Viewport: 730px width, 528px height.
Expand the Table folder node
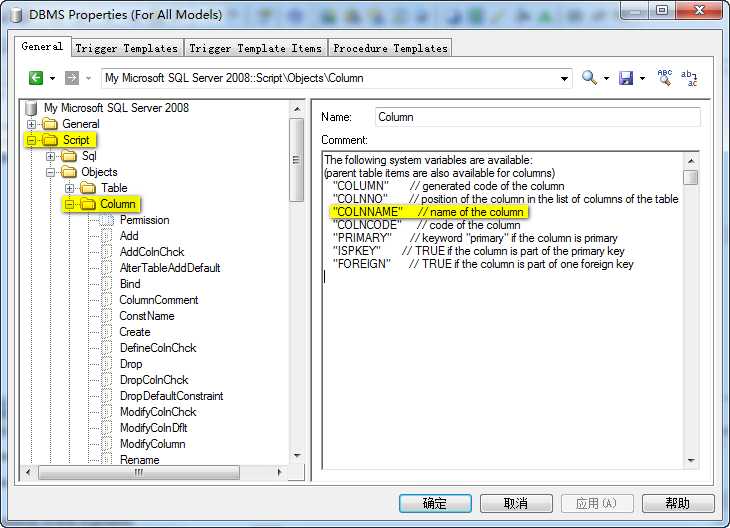[69, 188]
